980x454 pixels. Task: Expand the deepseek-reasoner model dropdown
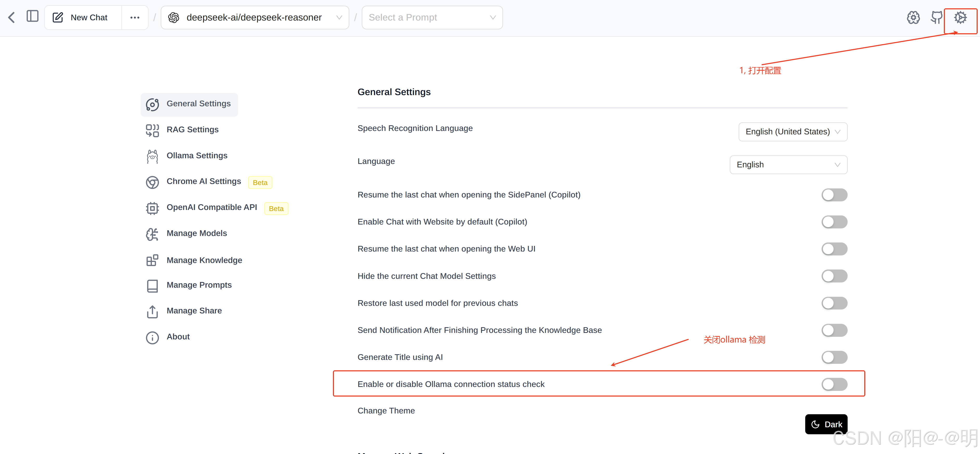click(255, 17)
